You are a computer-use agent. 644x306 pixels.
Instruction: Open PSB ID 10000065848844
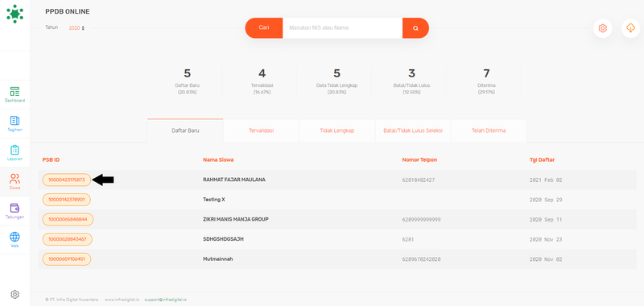click(x=68, y=219)
